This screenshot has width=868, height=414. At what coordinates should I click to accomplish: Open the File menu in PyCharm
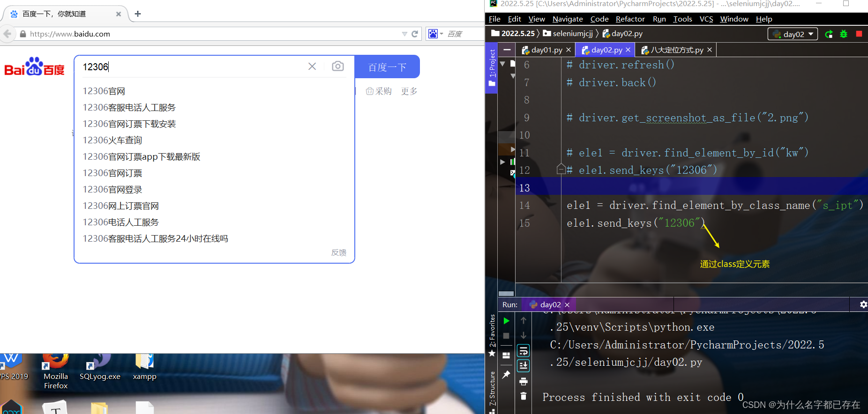[x=494, y=19]
